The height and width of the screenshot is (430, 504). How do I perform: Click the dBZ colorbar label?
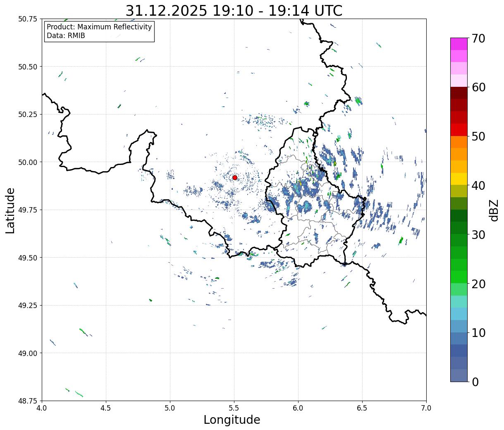[494, 210]
